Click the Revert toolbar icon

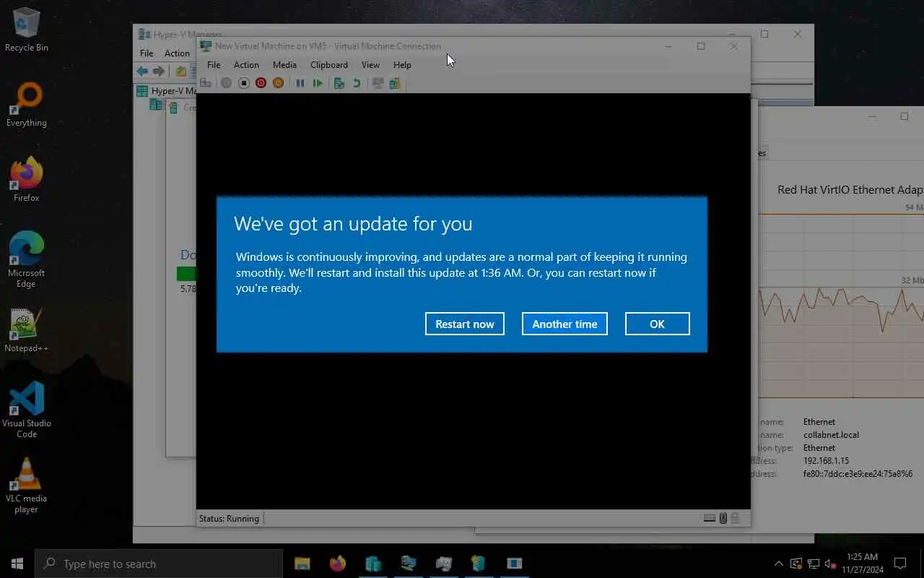tap(357, 83)
